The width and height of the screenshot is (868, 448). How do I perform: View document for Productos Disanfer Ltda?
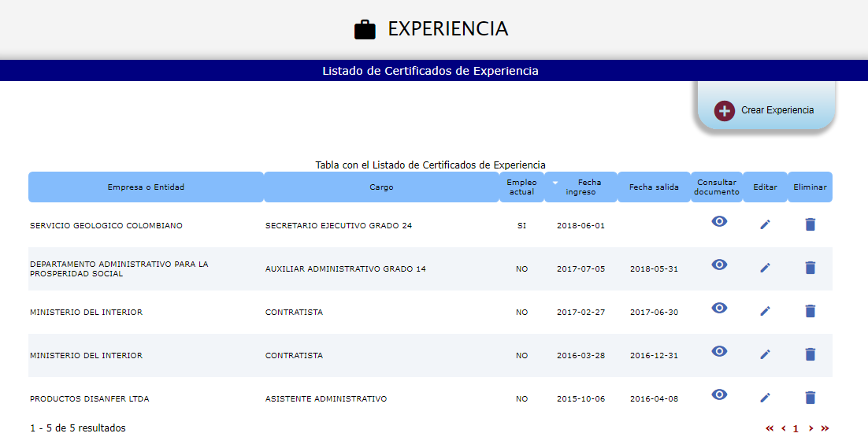pos(719,394)
